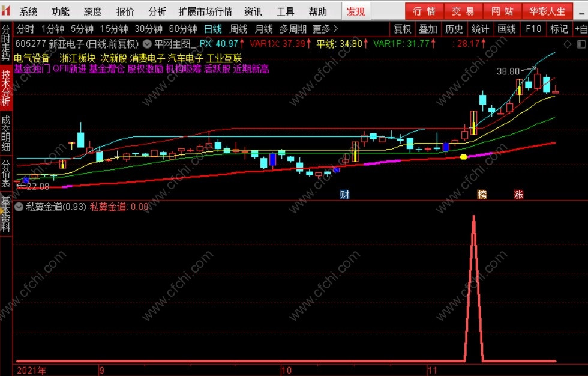
Task: Click the 11 month label on time axis
Action: tap(433, 371)
